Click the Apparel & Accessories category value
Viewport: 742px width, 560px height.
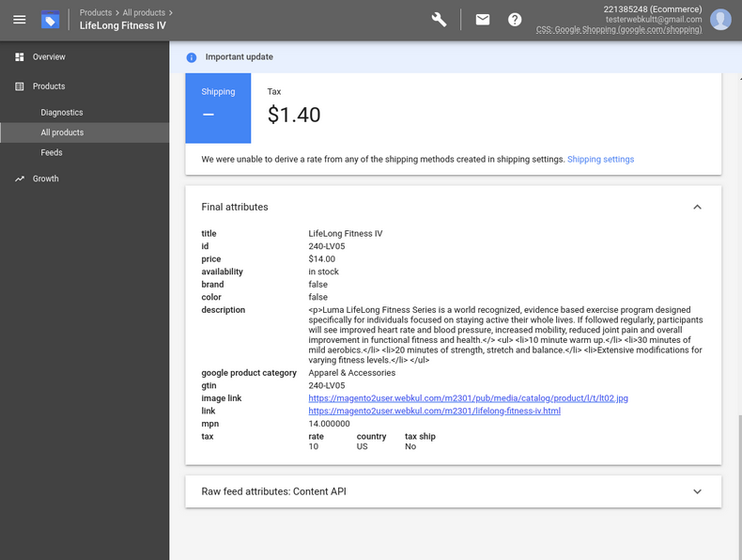[351, 373]
